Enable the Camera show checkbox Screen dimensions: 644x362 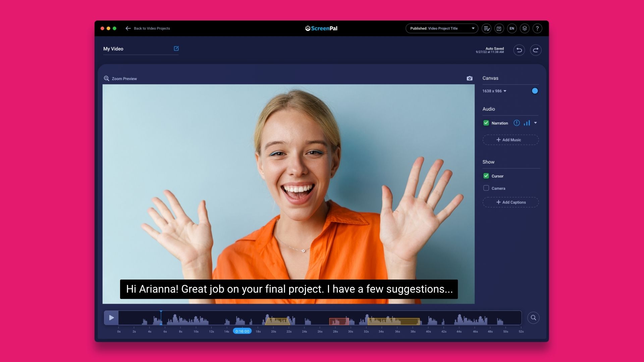(x=486, y=188)
